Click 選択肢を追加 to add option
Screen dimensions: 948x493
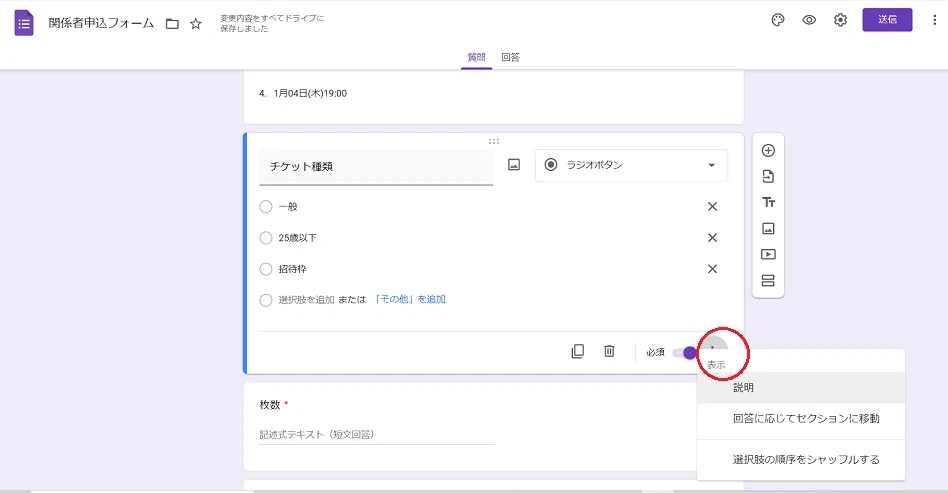pos(306,299)
